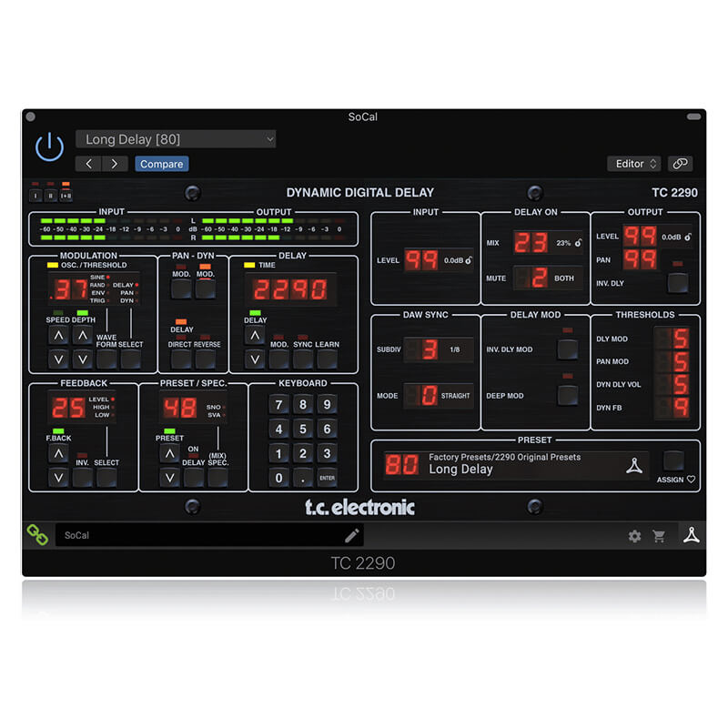Click the heart ASSIGN favorite icon
Image resolution: width=728 pixels, height=728 pixels.
691,480
